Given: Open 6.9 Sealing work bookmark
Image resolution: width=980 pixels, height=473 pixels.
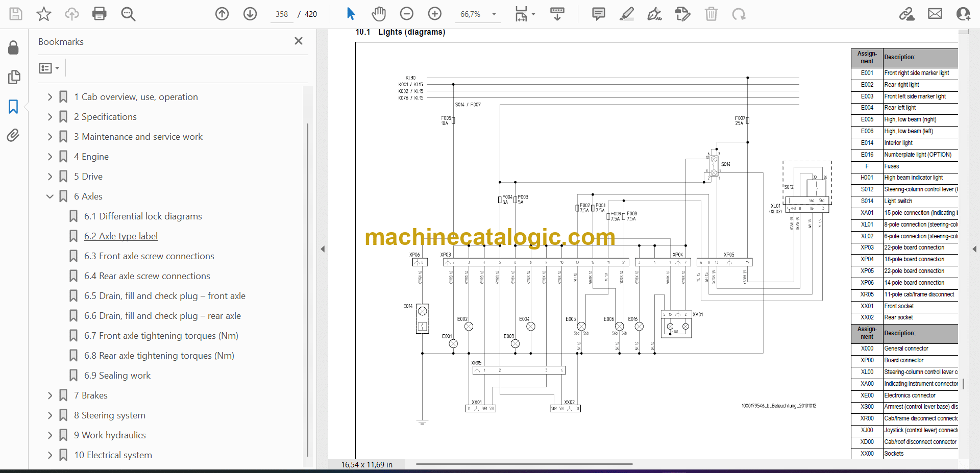Looking at the screenshot, I should pos(117,376).
